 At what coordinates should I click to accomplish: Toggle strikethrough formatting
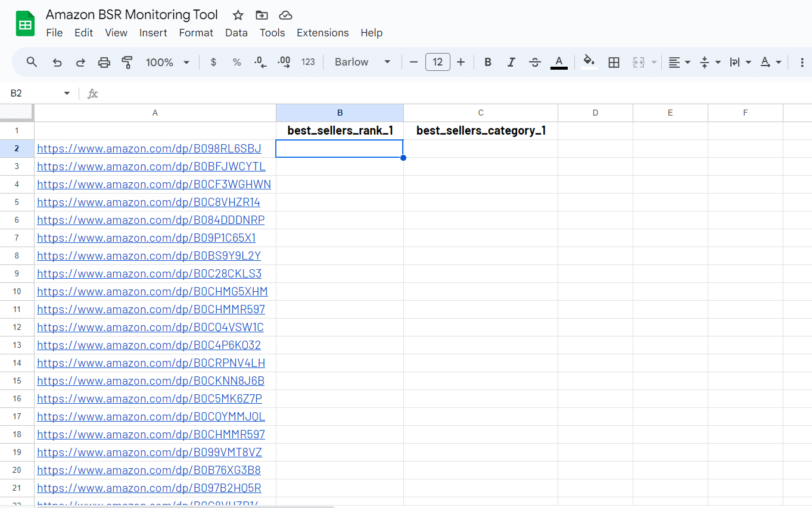535,62
